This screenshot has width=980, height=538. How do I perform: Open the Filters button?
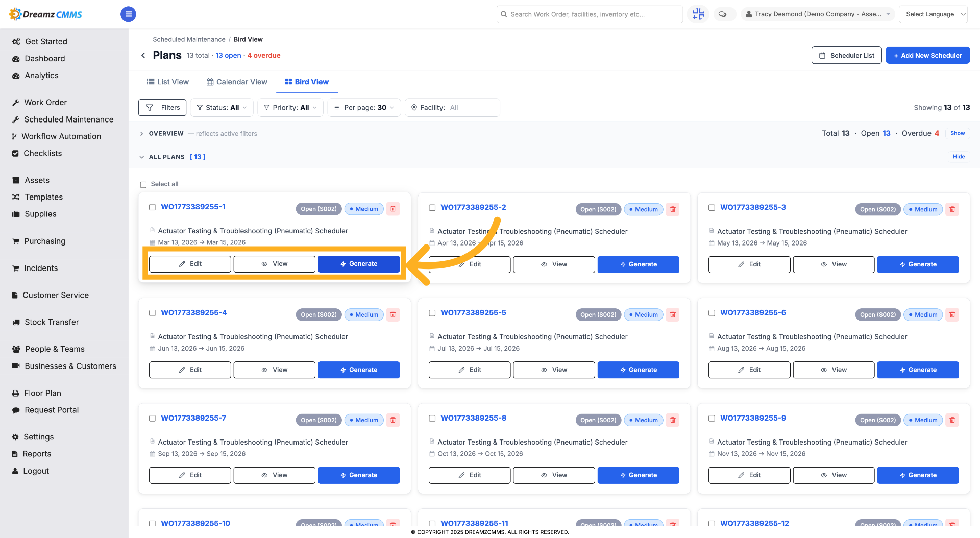pos(162,108)
